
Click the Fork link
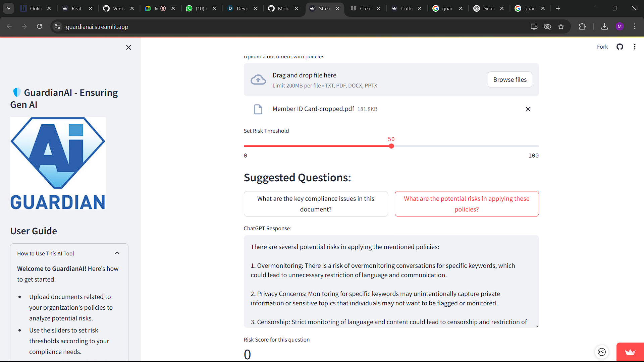pyautogui.click(x=602, y=47)
